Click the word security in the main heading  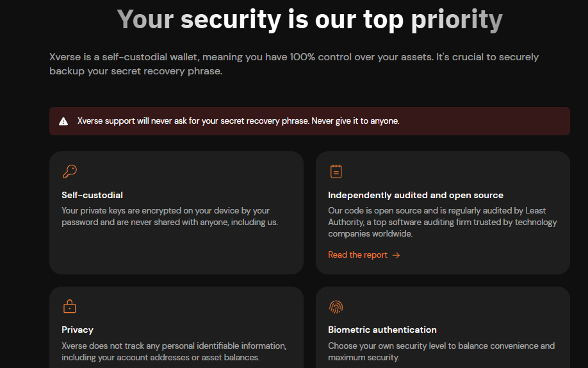point(231,20)
